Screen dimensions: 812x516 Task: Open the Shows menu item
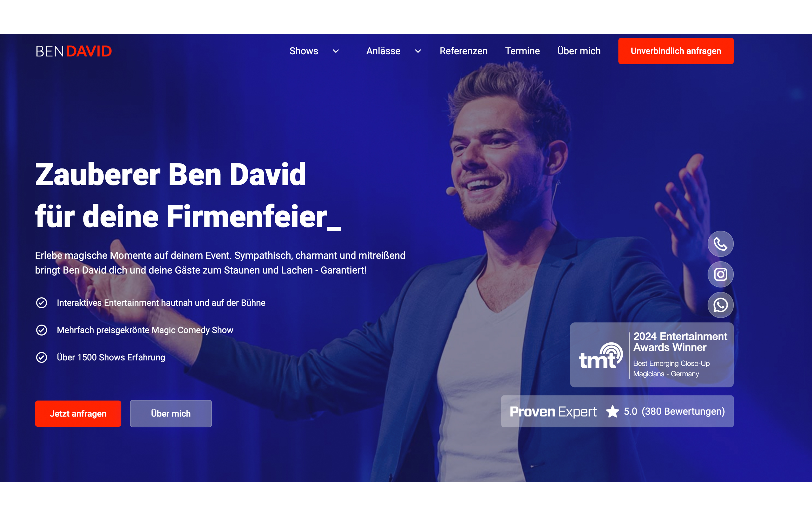(304, 51)
